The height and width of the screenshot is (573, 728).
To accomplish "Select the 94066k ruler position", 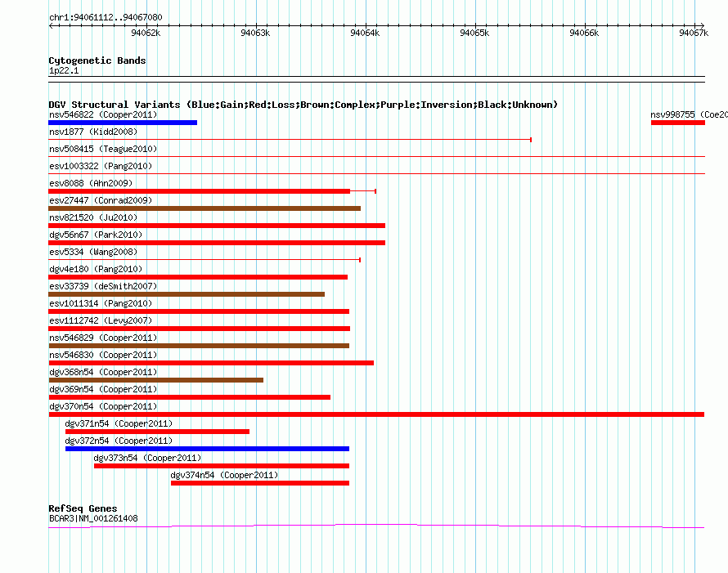I will (584, 33).
